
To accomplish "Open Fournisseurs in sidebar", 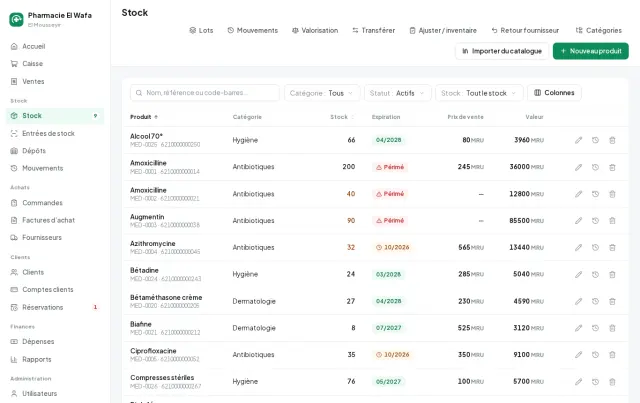I will coord(55,237).
